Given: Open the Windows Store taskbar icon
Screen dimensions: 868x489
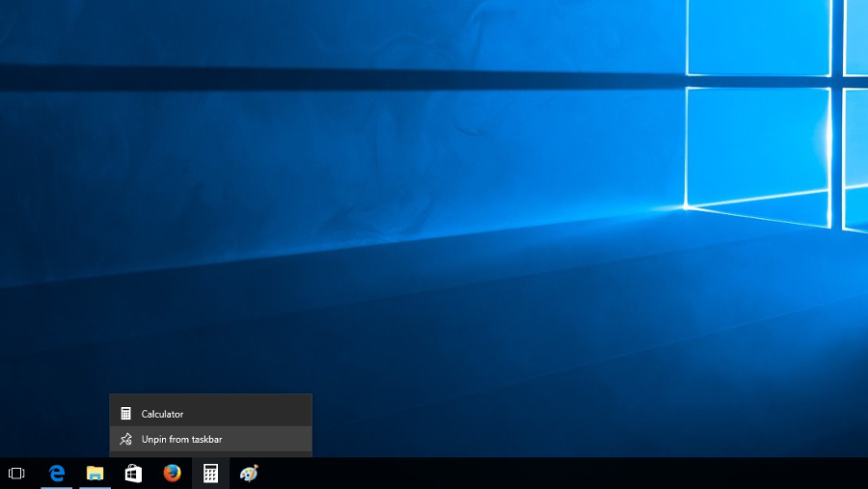Looking at the screenshot, I should coord(133,474).
